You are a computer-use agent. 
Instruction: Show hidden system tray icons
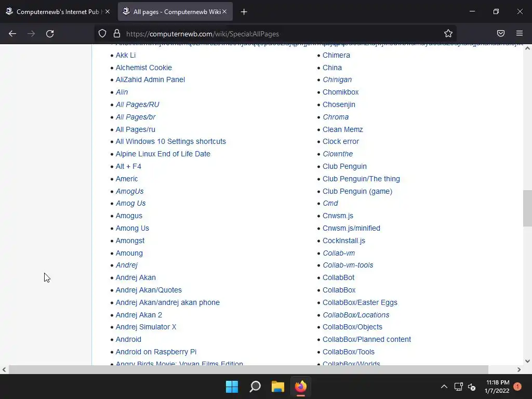click(x=444, y=387)
